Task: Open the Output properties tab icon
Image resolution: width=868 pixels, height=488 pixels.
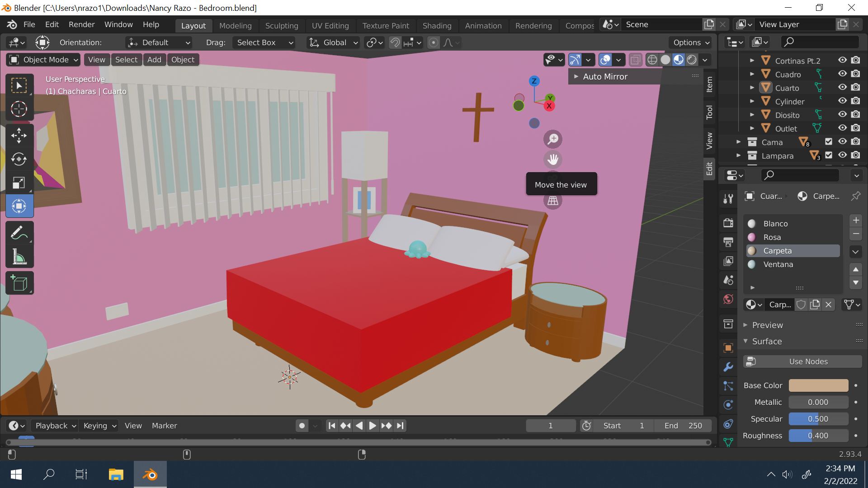Action: (x=728, y=242)
